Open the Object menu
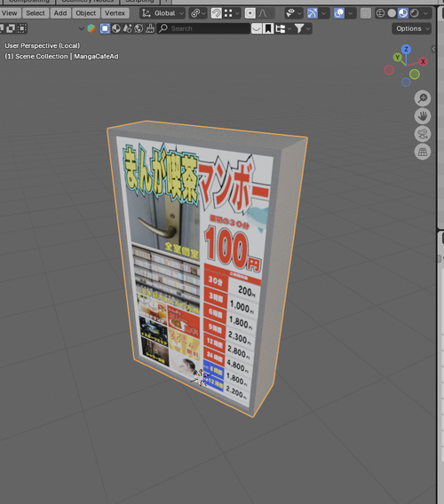Image resolution: width=444 pixels, height=504 pixels. (86, 13)
